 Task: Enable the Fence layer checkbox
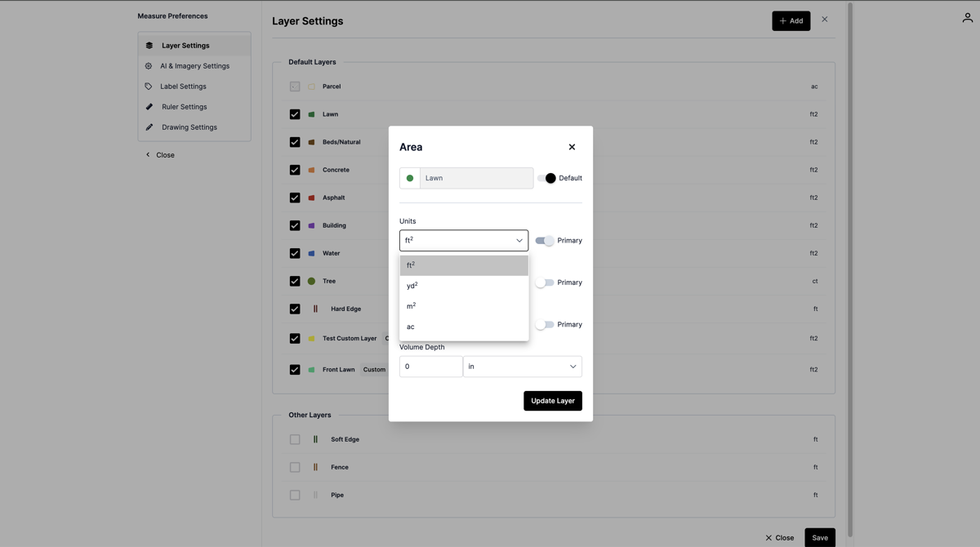295,467
